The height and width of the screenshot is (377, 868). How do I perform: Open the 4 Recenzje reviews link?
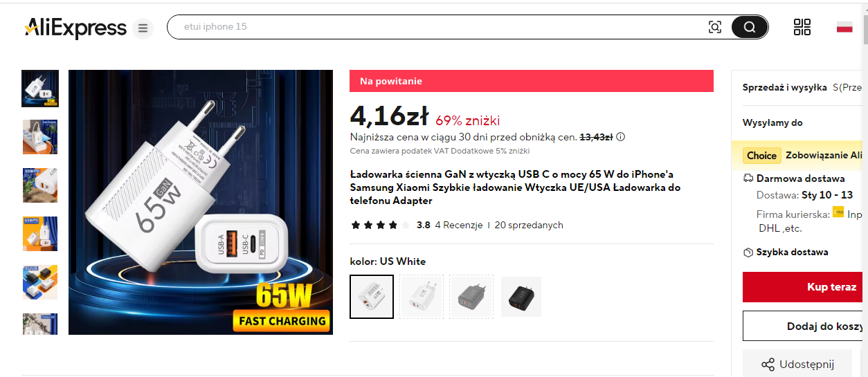[x=459, y=225]
